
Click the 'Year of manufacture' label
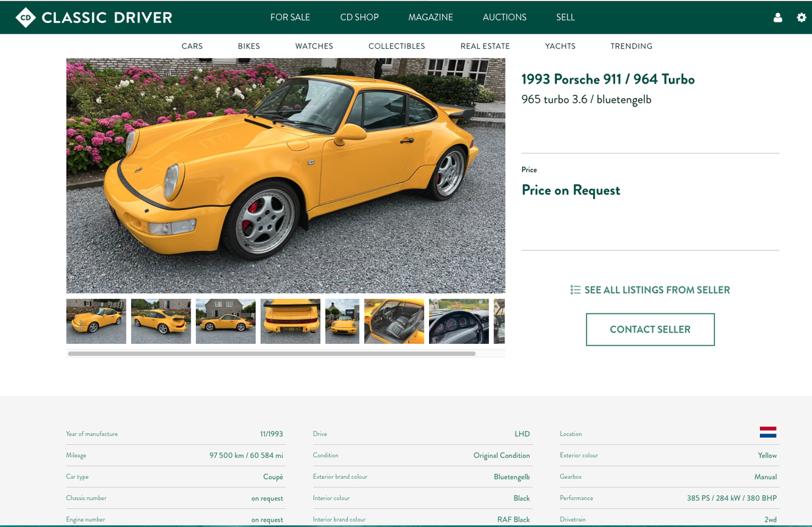pyautogui.click(x=92, y=434)
